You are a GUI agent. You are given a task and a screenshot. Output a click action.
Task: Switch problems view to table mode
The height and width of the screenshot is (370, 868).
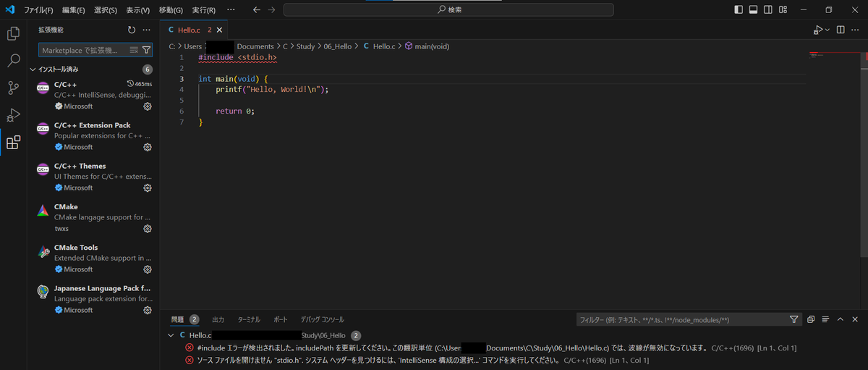click(825, 319)
